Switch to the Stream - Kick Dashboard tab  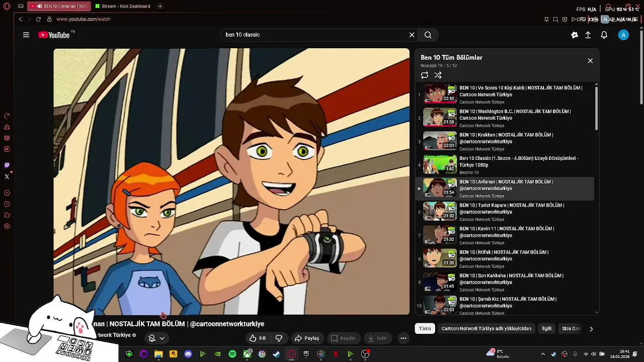pyautogui.click(x=123, y=7)
